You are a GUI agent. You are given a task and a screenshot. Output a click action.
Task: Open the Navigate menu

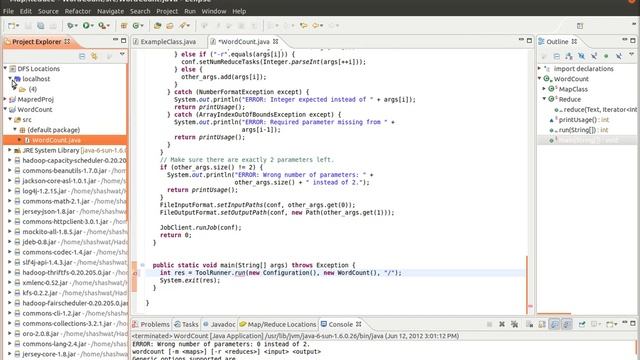click(110, 11)
